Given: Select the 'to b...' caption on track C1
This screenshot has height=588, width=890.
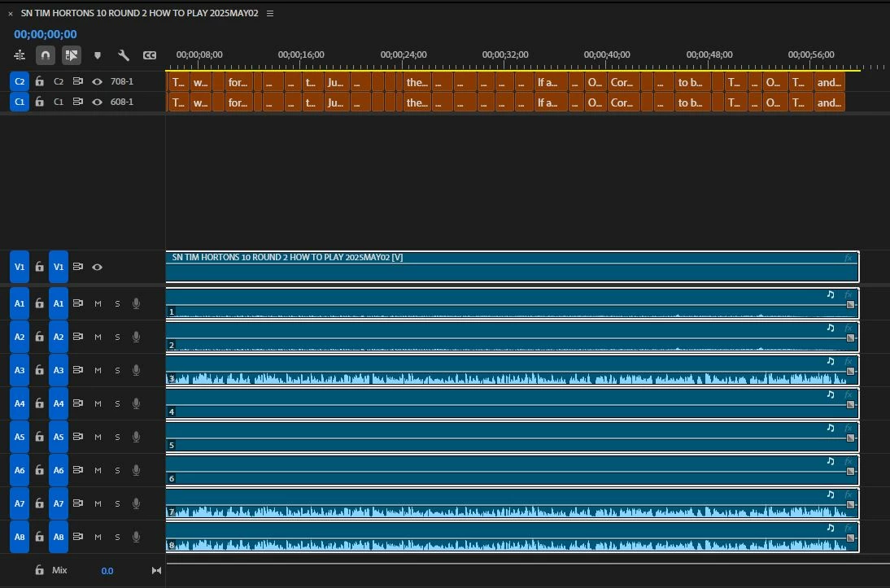Looking at the screenshot, I should click(692, 102).
